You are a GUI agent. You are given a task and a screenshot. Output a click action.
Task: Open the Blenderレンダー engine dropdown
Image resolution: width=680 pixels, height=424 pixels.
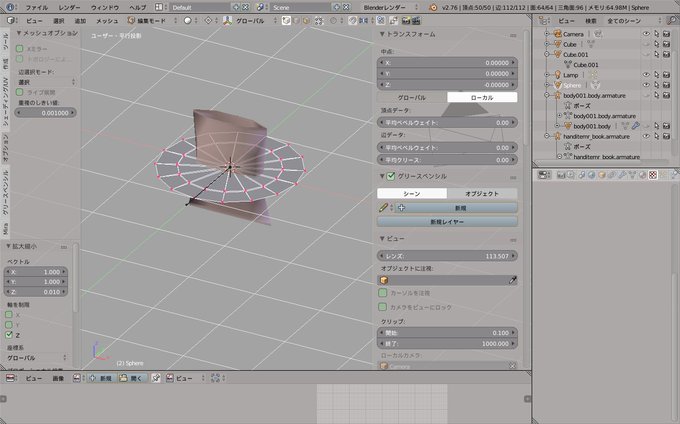point(390,7)
